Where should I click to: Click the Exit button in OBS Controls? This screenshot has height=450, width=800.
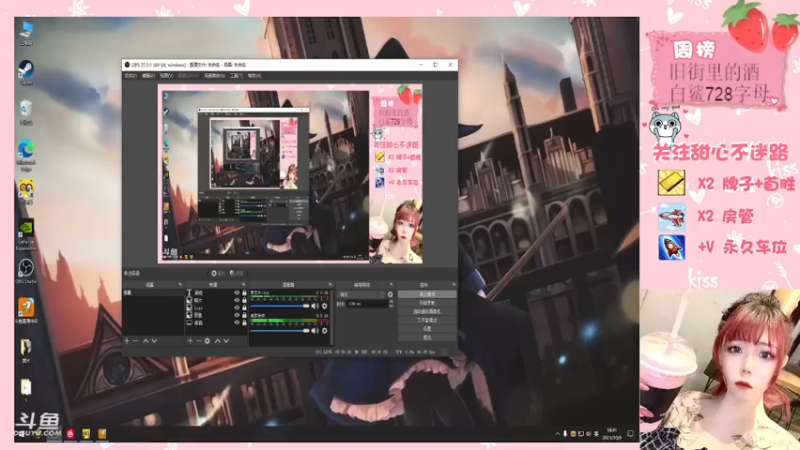tap(427, 338)
